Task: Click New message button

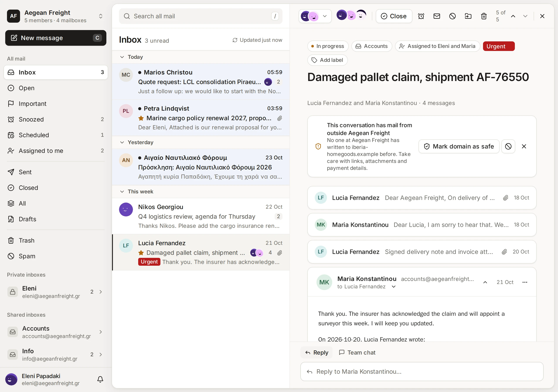Action: pyautogui.click(x=56, y=38)
